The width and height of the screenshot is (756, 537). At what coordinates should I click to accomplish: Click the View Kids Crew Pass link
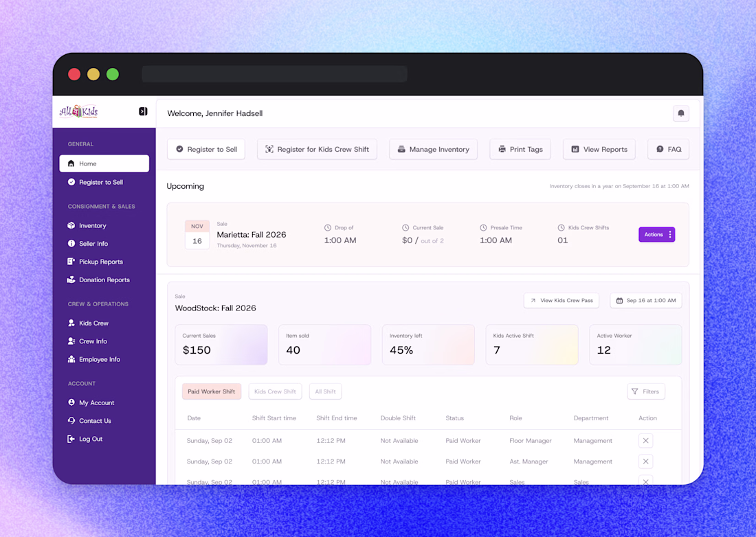pos(562,301)
